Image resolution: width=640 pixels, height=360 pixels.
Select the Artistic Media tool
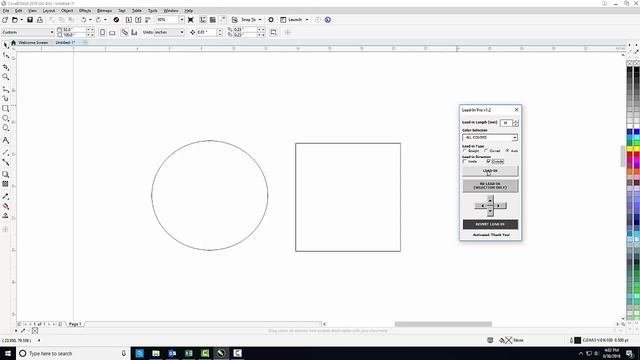6,98
